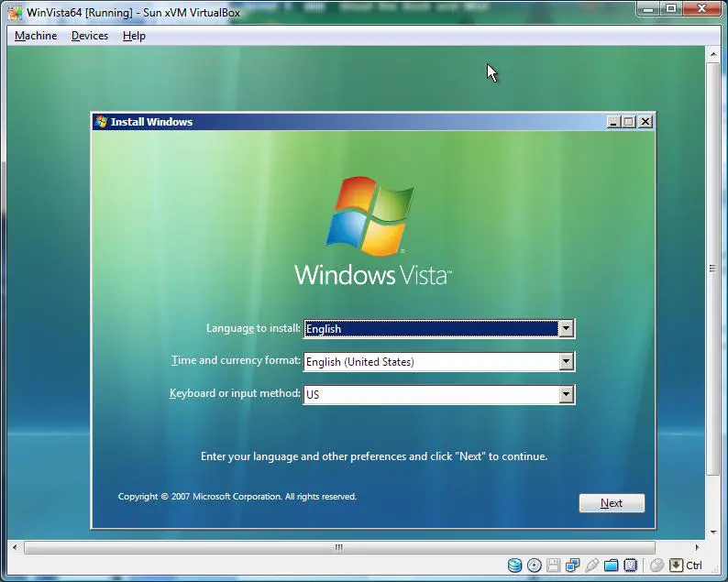
Task: Click the 'Time and currency format:' label
Action: click(x=236, y=360)
